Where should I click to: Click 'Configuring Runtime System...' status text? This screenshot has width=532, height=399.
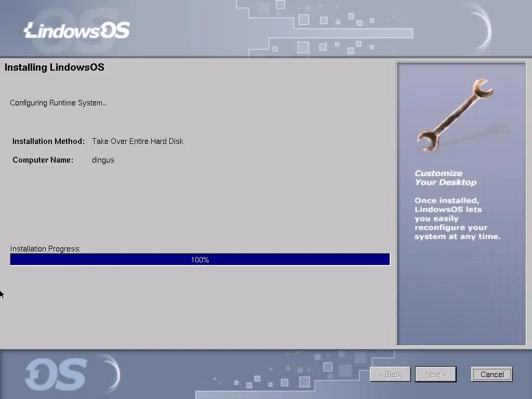point(58,103)
